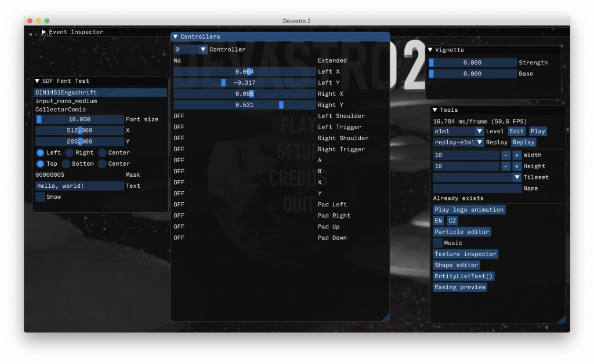Image resolution: width=594 pixels, height=364 pixels.
Task: Click the 00000005 Mask value
Action: (50, 175)
